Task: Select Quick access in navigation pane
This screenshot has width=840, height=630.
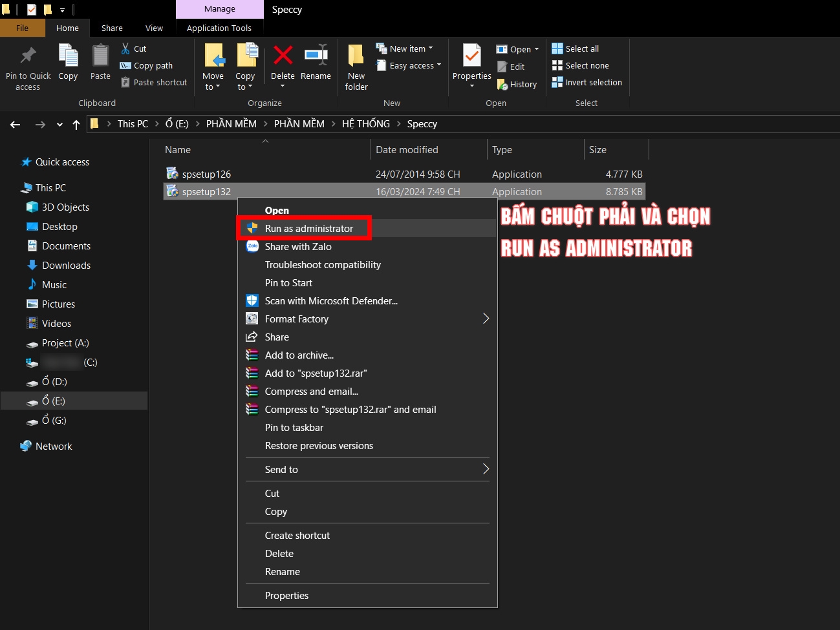Action: click(62, 162)
